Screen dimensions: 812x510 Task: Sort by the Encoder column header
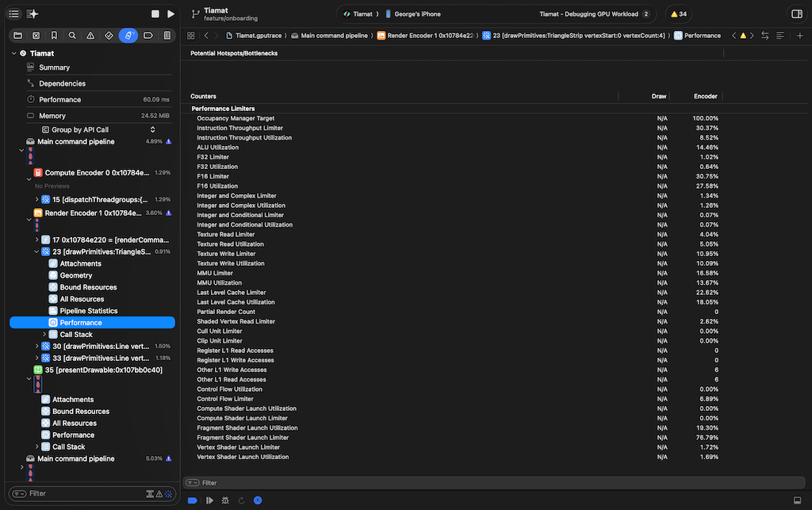coord(705,96)
